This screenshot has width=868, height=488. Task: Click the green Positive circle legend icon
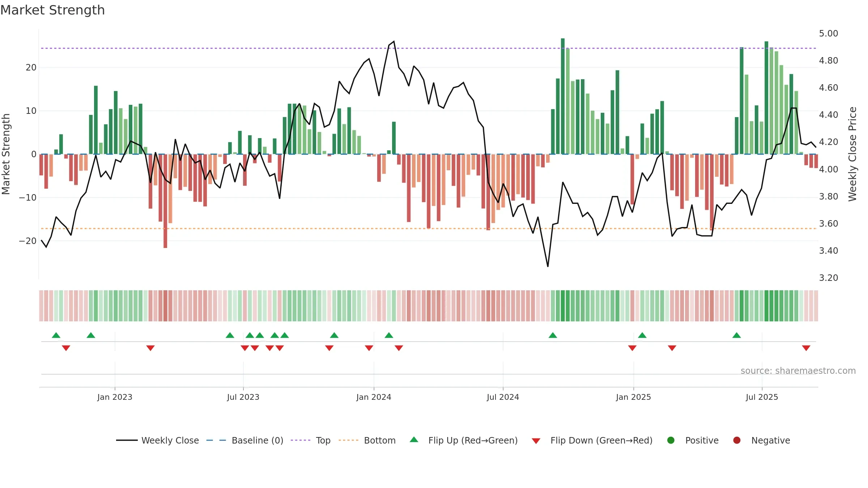point(671,440)
